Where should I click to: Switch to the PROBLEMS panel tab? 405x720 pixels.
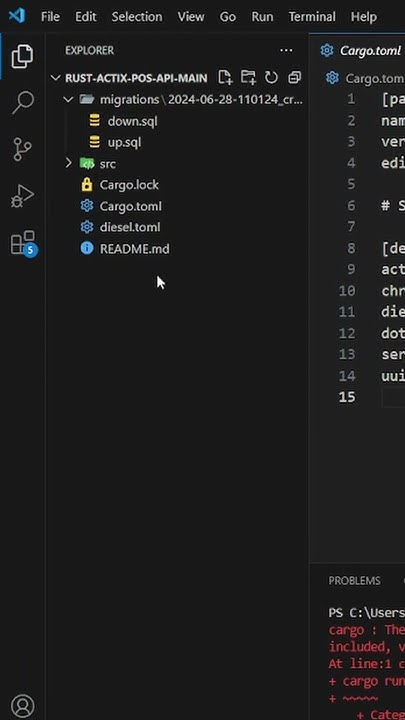coord(354,581)
